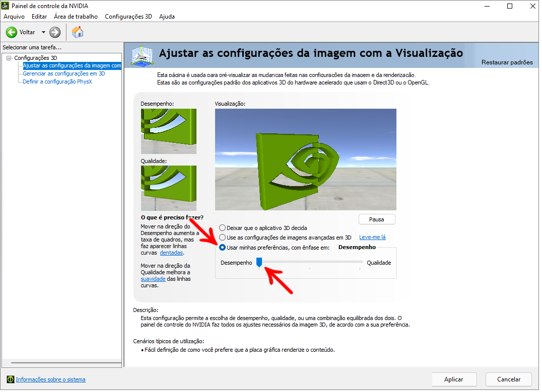The width and height of the screenshot is (542, 392).
Task: Click the Cancelar button
Action: tap(509, 379)
